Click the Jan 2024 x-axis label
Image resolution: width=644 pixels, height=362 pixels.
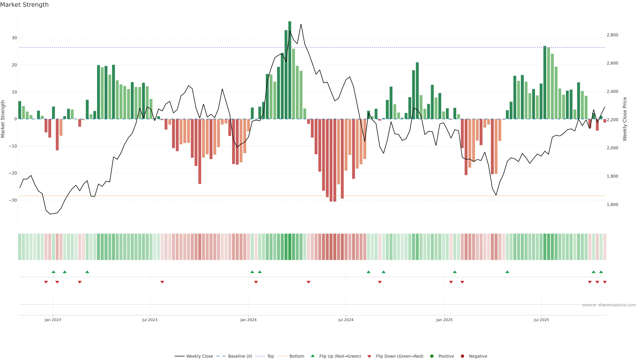pyautogui.click(x=248, y=320)
